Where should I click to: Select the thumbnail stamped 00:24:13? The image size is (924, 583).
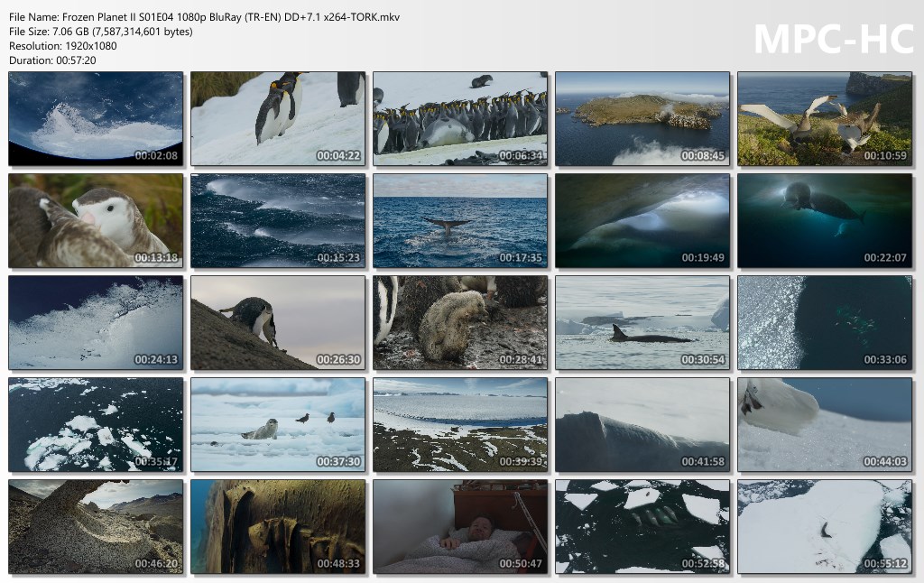96,322
